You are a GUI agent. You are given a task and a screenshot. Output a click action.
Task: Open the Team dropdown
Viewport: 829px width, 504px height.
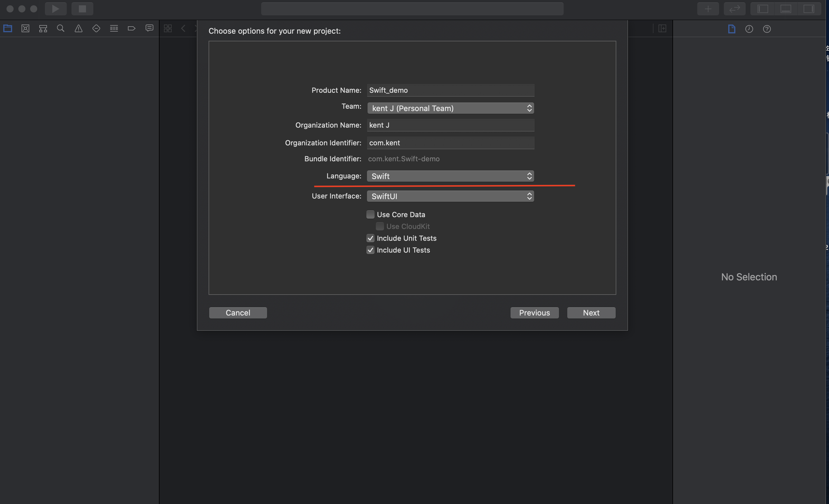pos(450,108)
